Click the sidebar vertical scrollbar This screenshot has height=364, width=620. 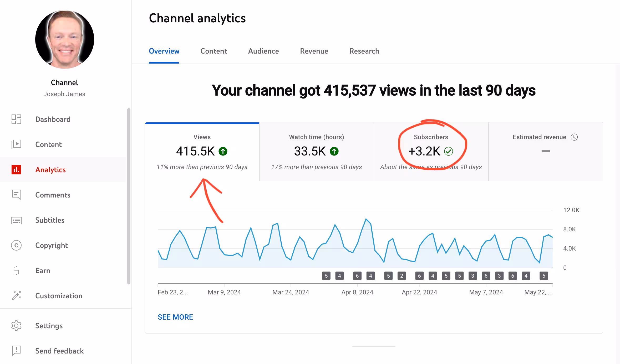point(129,196)
